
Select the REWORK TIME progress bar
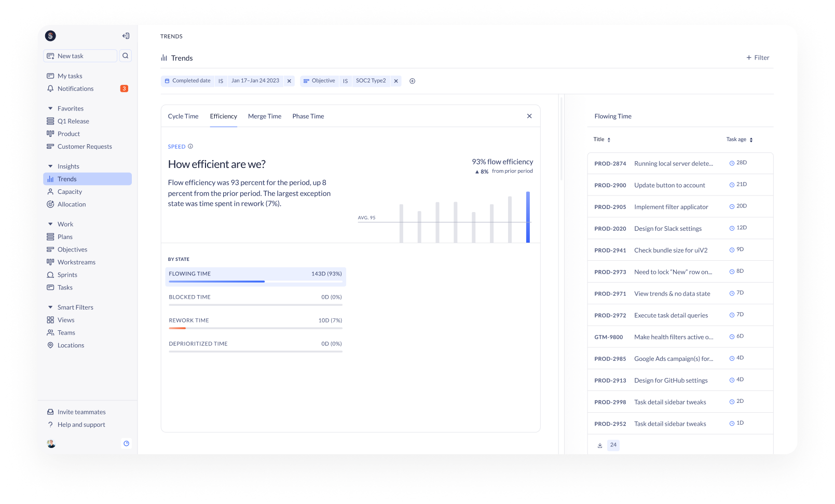tap(255, 328)
